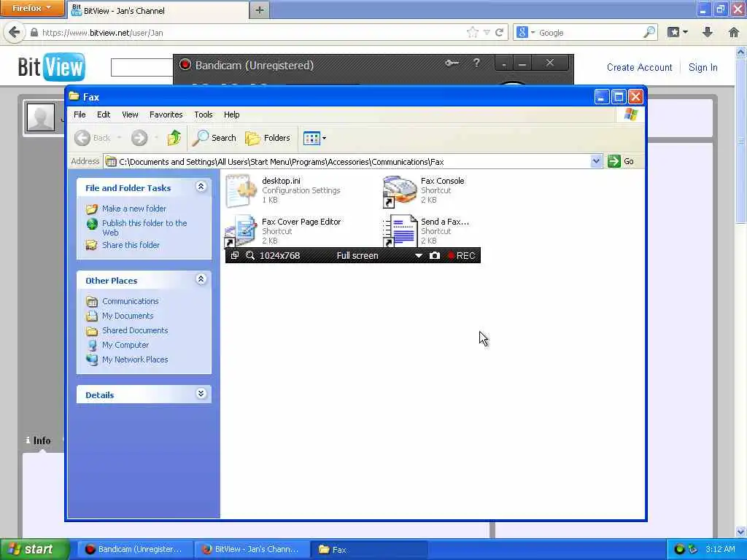Open the address bar dropdown arrow
Image resolution: width=747 pixels, height=560 pixels.
pos(596,161)
